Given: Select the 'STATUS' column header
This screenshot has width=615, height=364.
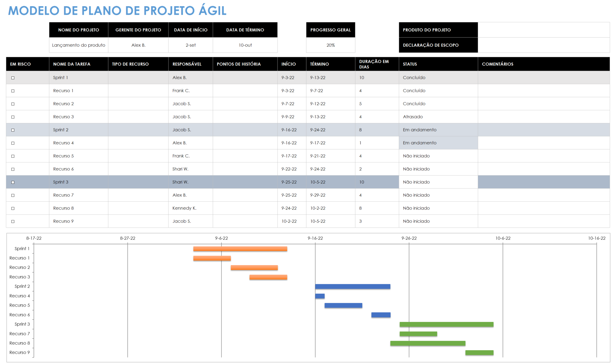Looking at the screenshot, I should tap(438, 64).
